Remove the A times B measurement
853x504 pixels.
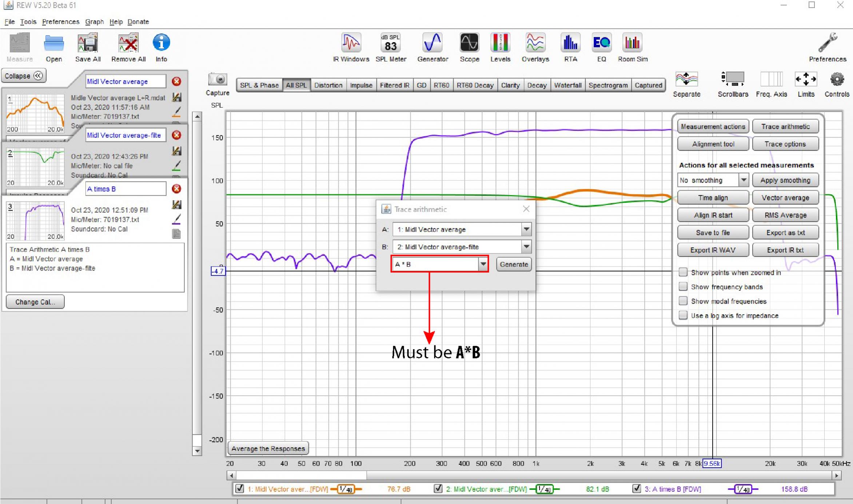click(x=176, y=189)
